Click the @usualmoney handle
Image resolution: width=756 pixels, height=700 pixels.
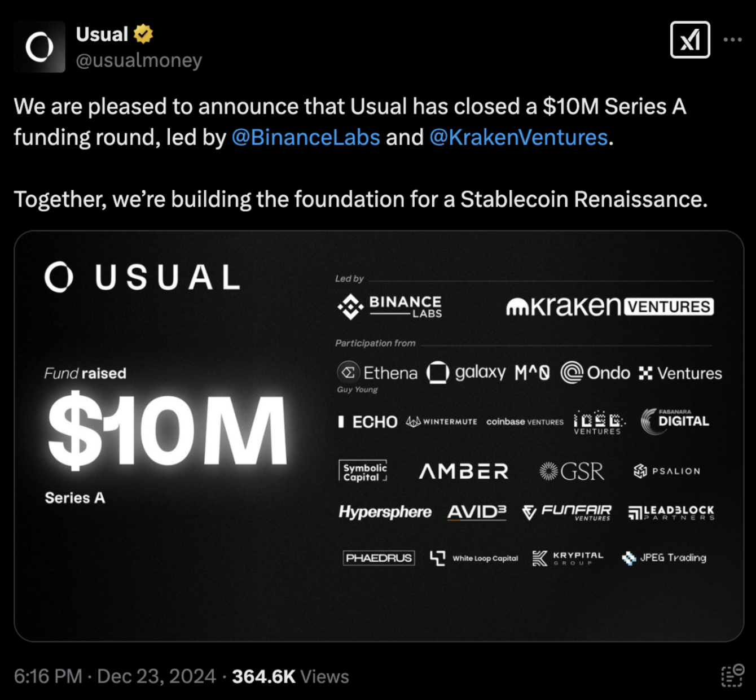[x=139, y=60]
